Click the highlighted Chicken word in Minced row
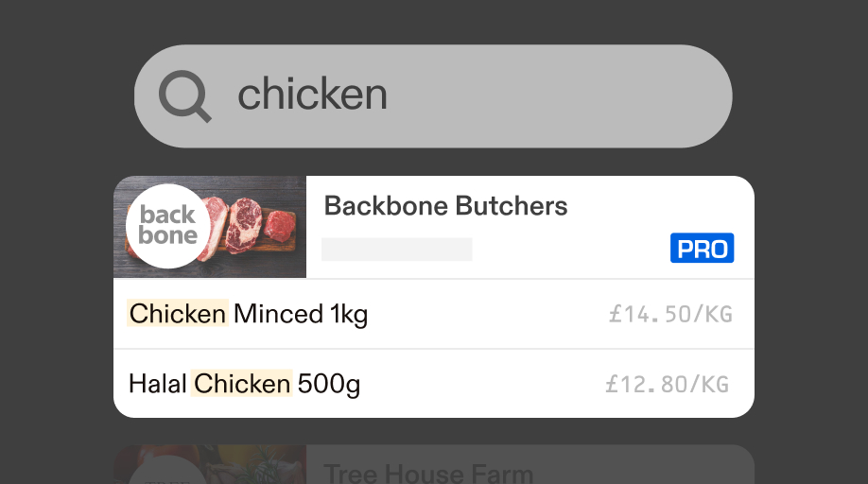The height and width of the screenshot is (484, 868). click(178, 313)
